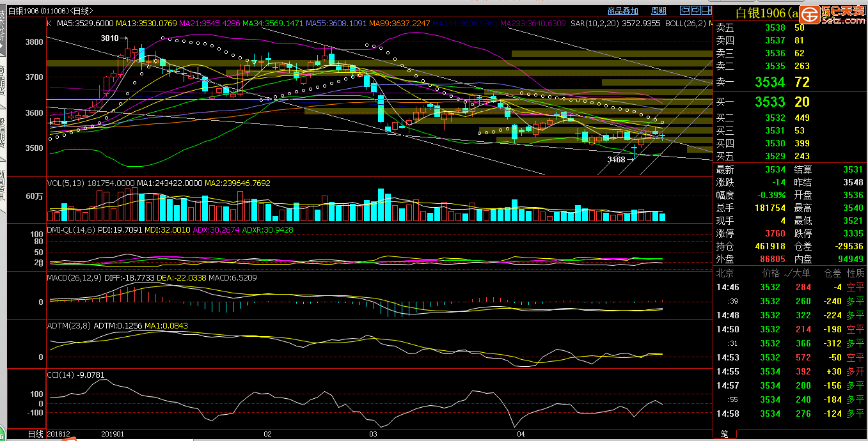The height and width of the screenshot is (441, 868).
Task: Select the 笔 tab under the tick list
Action: coord(724,434)
